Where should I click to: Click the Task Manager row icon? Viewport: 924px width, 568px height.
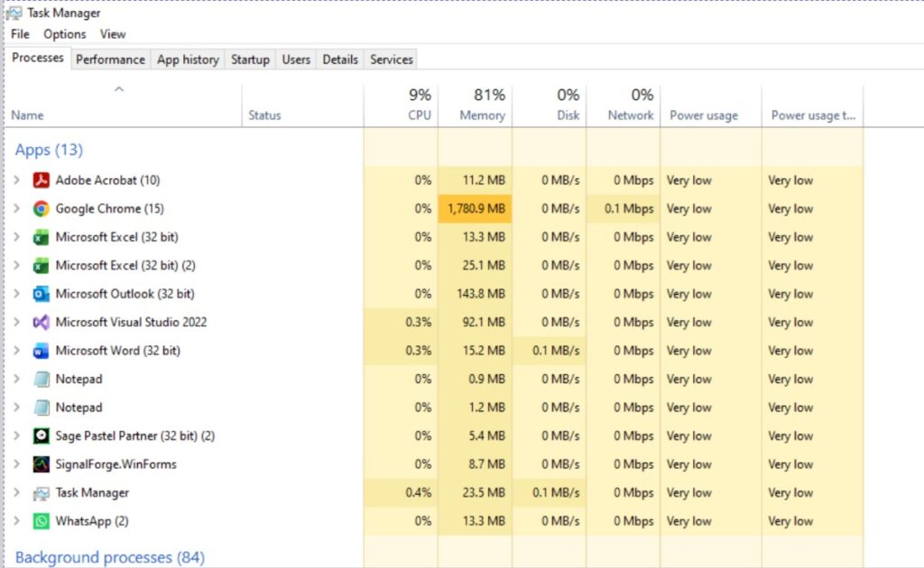pyautogui.click(x=41, y=492)
